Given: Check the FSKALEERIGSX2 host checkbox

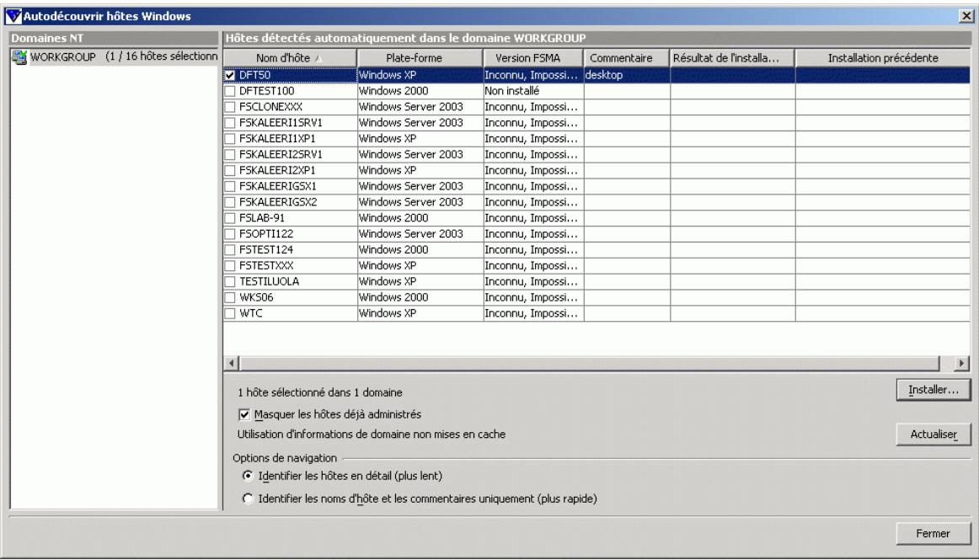Looking at the screenshot, I should 230,202.
